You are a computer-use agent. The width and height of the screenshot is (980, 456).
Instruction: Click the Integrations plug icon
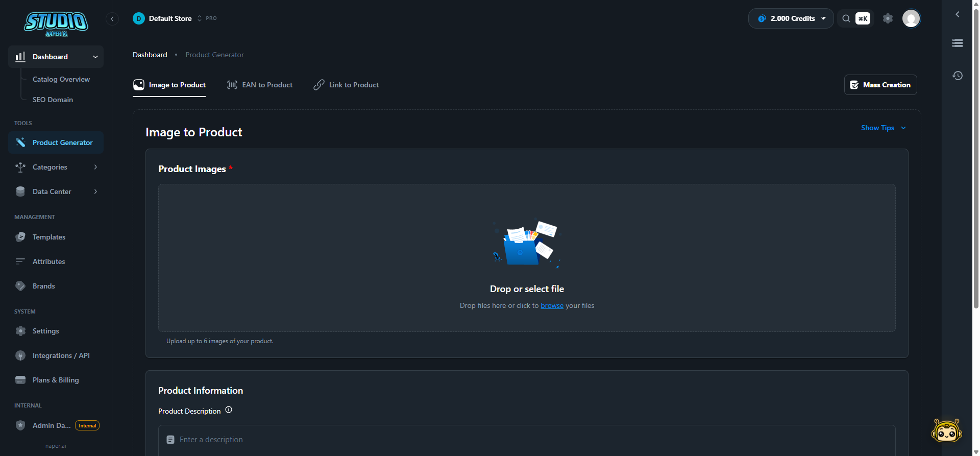(x=20, y=355)
